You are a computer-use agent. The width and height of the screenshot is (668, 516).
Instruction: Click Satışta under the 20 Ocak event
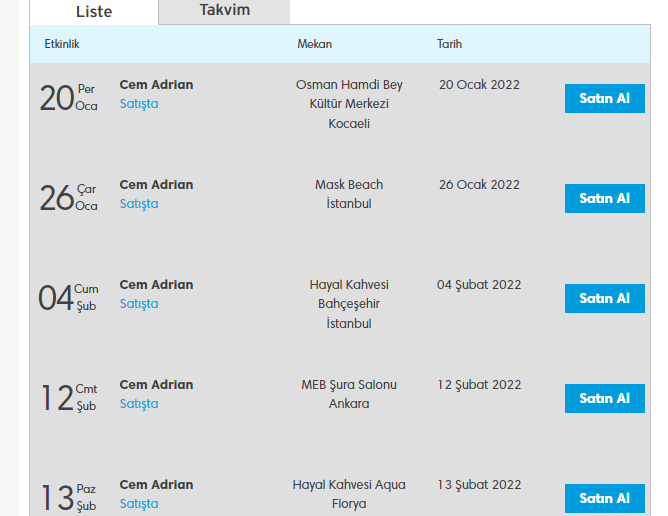coord(139,104)
